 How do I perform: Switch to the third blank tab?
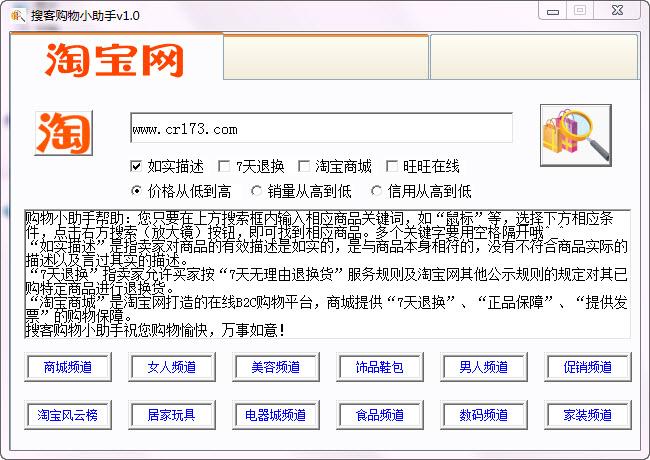[x=534, y=58]
